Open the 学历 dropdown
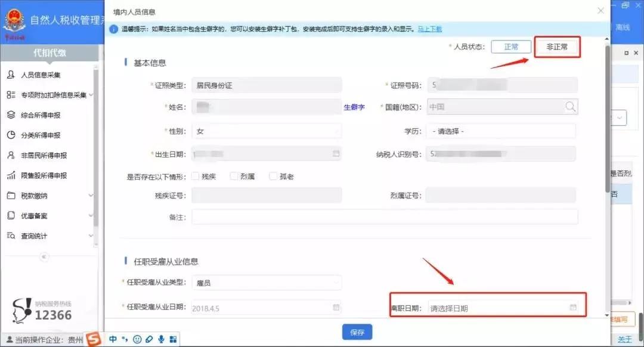 [501, 131]
